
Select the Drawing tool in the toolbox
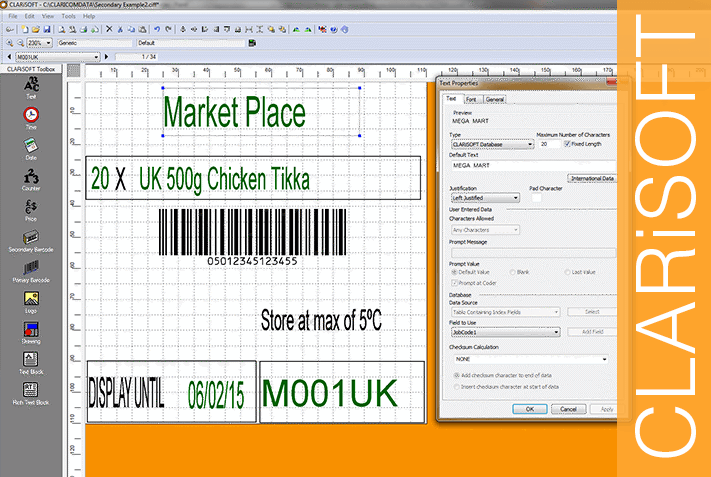[31, 332]
